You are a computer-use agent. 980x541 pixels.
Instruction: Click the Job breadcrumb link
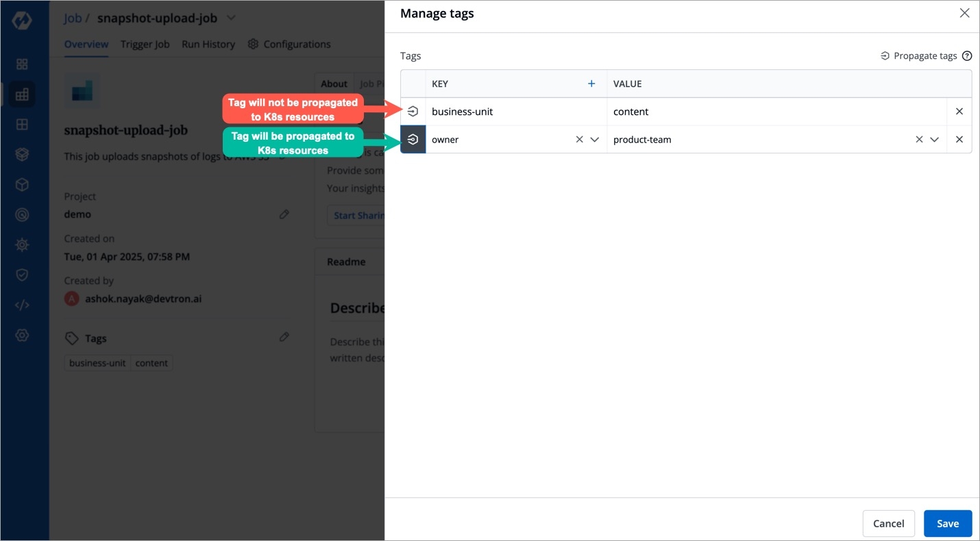73,18
